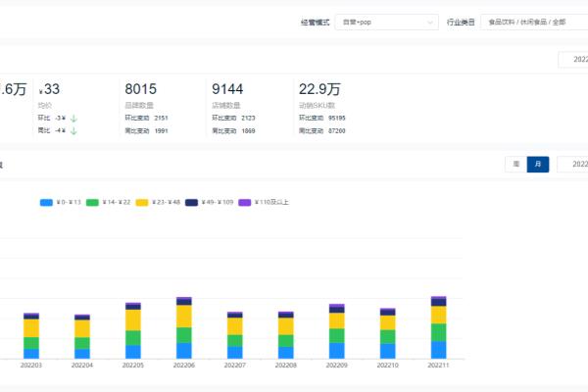This screenshot has width=588, height=392.
Task: Click the green down arrow beside 环比 -3¥
Action: tap(73, 119)
